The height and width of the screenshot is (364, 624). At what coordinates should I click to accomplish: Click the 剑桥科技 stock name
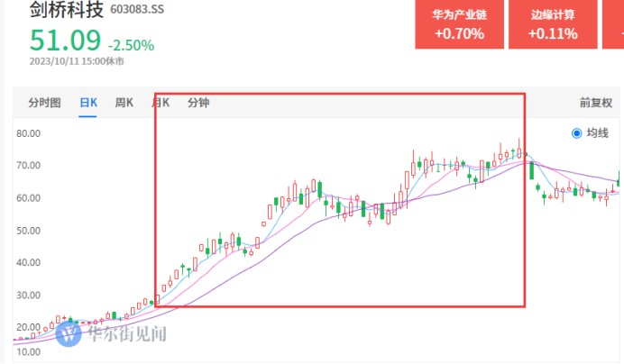pyautogui.click(x=63, y=13)
